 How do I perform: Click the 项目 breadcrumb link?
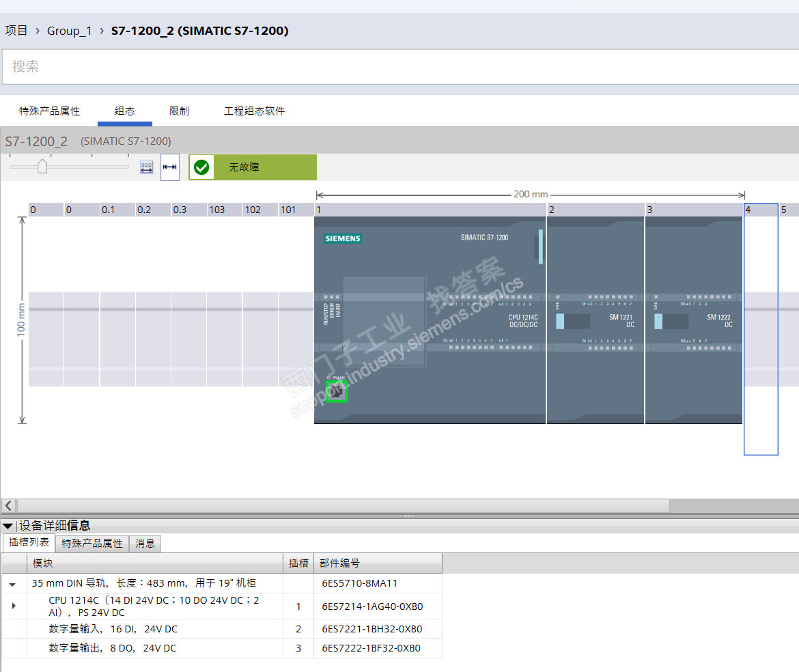pos(16,31)
